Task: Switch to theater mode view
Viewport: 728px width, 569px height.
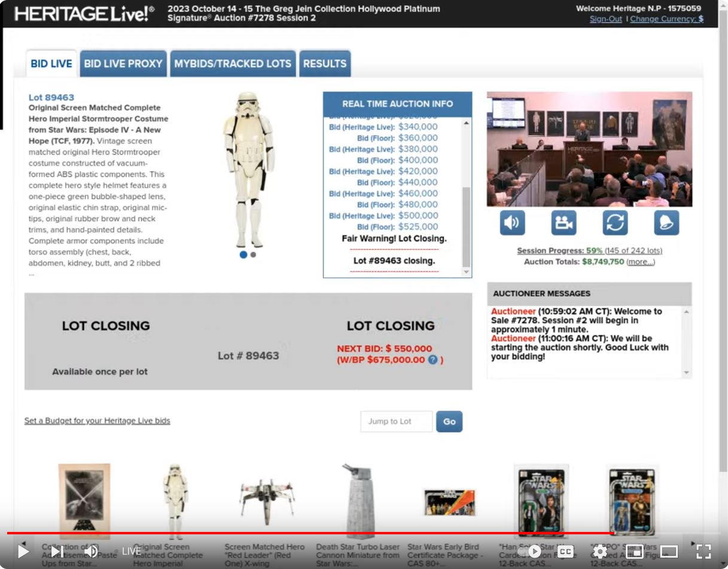Action: coord(669,551)
